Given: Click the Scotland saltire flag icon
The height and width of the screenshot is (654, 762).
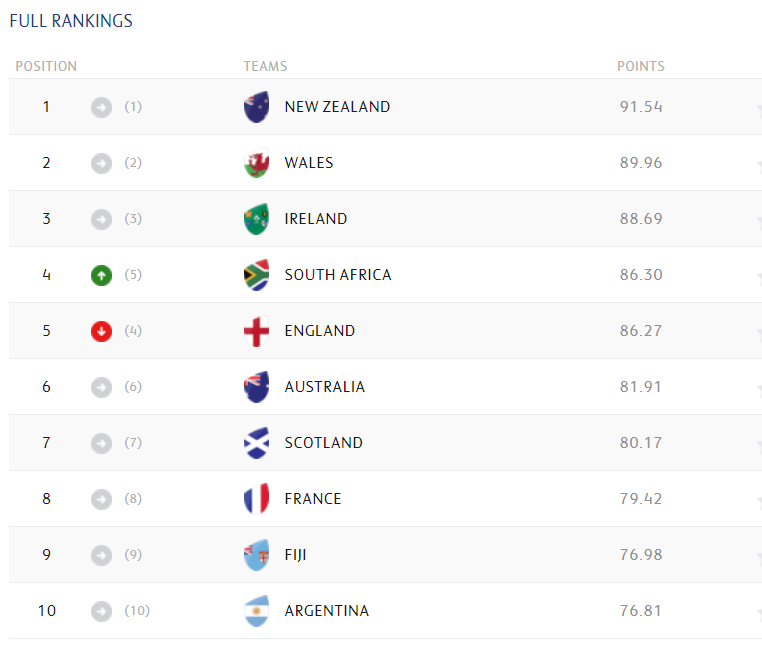Looking at the screenshot, I should tap(257, 443).
